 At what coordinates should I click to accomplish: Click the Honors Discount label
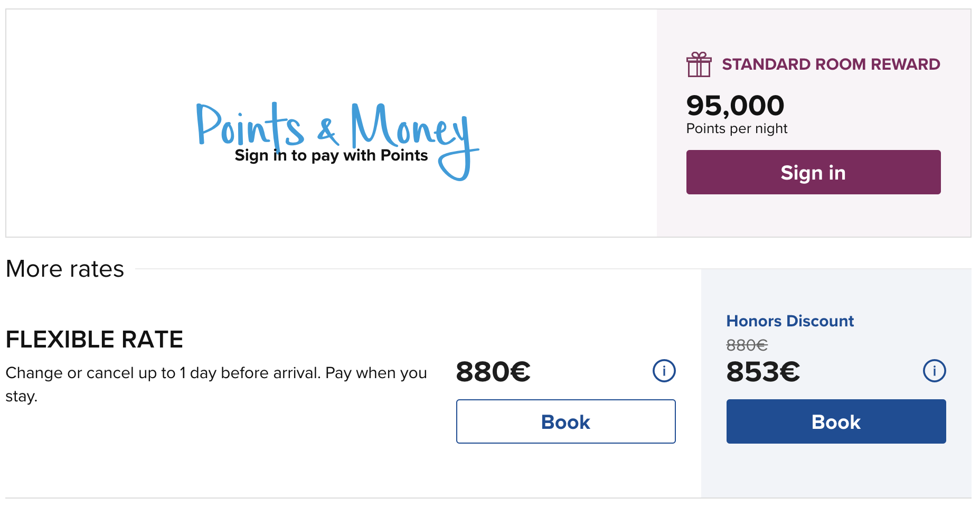[x=789, y=321]
